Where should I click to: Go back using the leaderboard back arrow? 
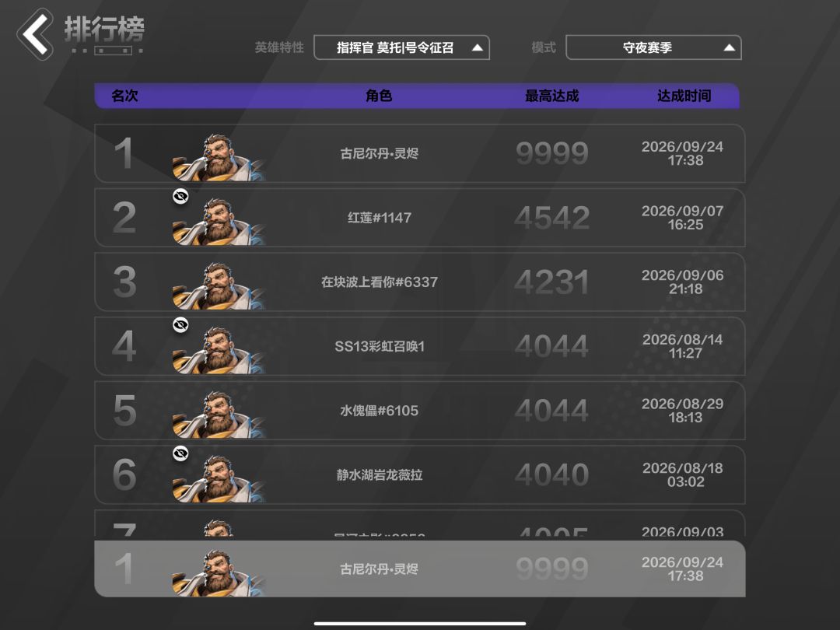(x=35, y=33)
